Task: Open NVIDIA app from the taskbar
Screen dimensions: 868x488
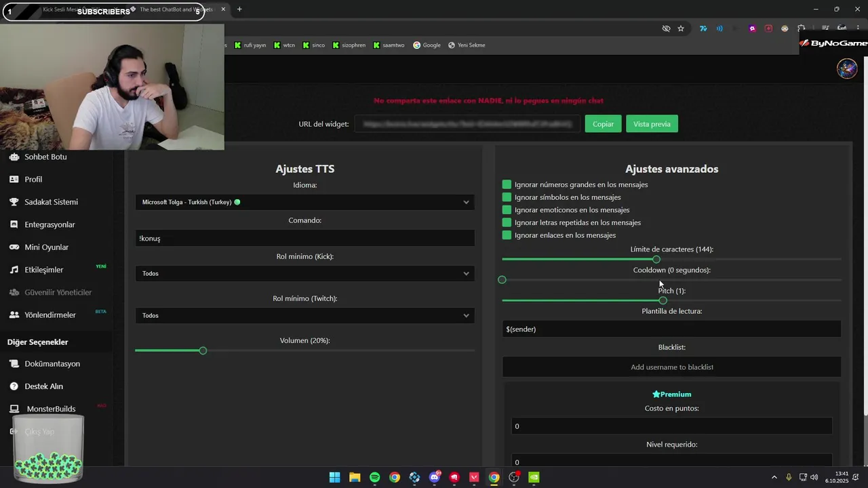Action: pyautogui.click(x=534, y=477)
